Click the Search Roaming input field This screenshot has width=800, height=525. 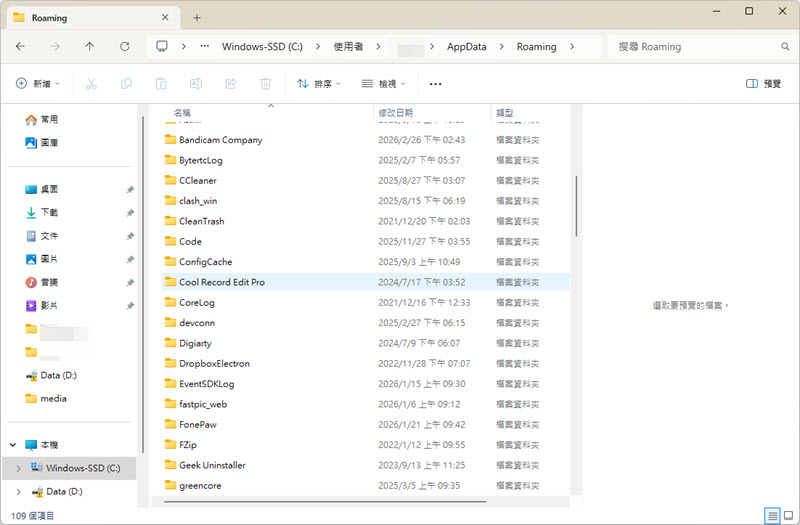[696, 46]
